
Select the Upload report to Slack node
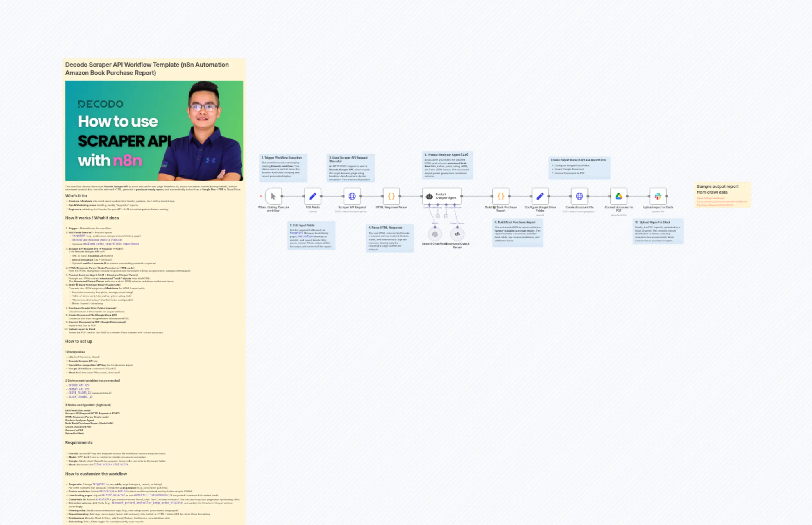658,196
